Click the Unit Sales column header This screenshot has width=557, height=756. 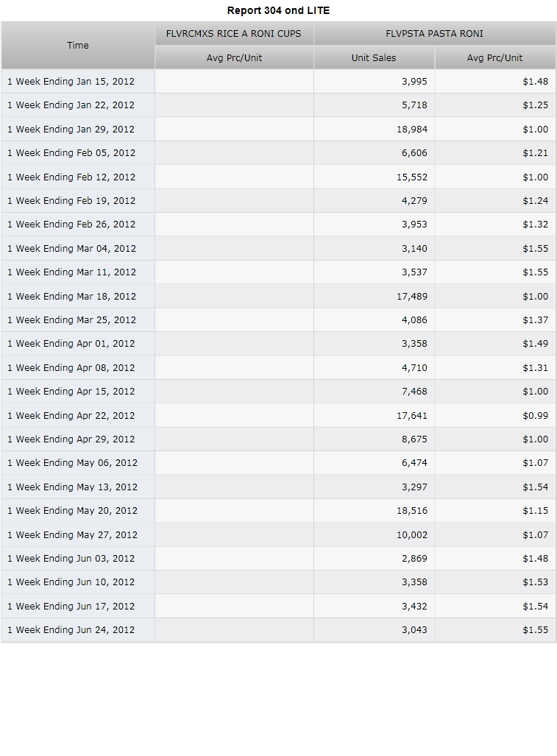click(374, 58)
